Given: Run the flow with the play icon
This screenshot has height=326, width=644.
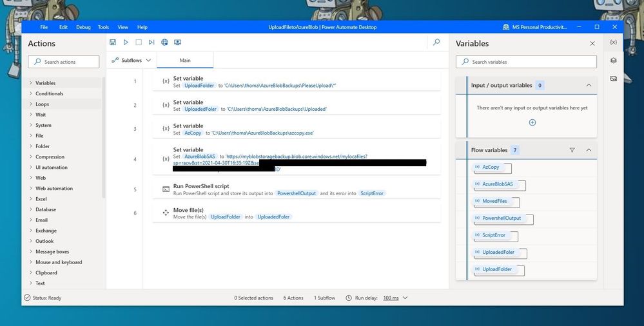Looking at the screenshot, I should [x=126, y=43].
